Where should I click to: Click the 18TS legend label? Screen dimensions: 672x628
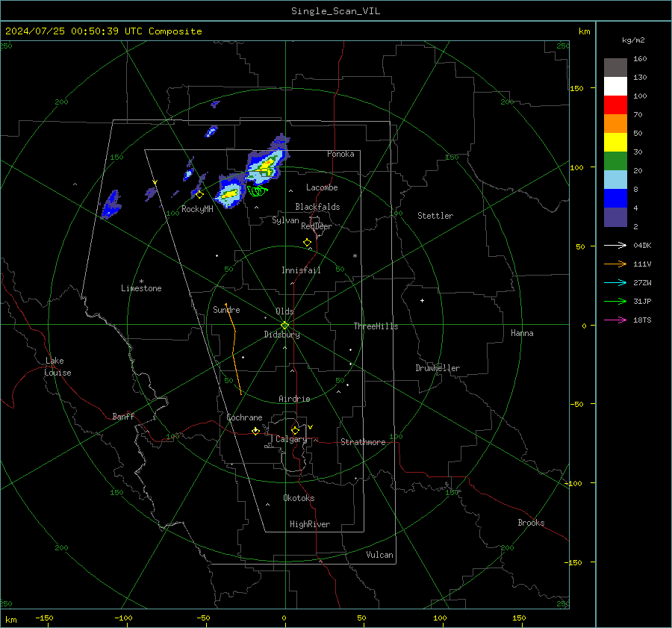point(642,320)
